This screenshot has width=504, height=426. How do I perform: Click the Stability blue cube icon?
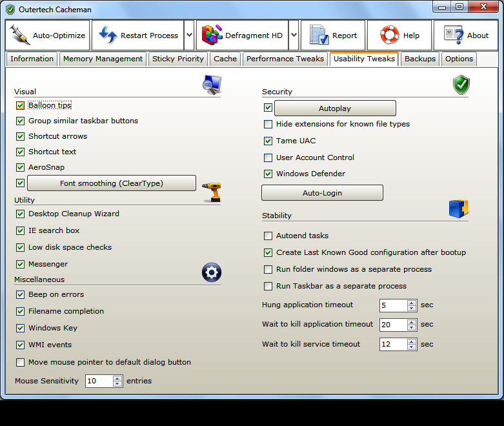click(459, 208)
